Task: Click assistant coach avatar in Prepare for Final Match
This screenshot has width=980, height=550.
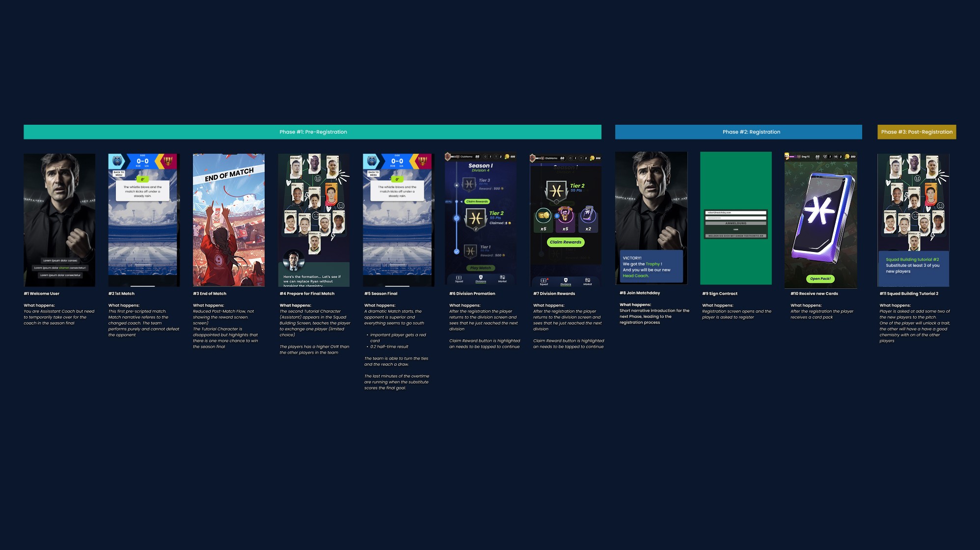Action: 294,260
